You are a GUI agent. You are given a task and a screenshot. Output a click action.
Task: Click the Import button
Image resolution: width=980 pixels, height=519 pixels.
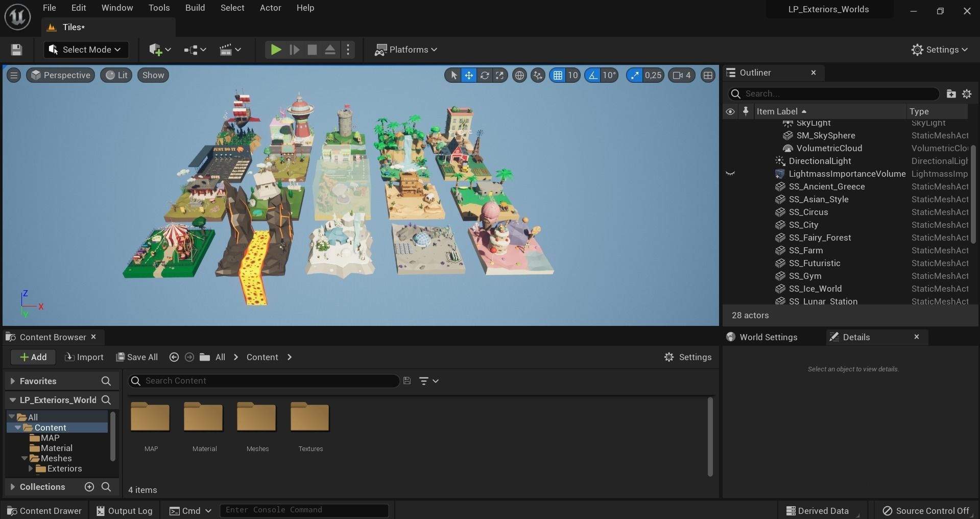pos(84,357)
